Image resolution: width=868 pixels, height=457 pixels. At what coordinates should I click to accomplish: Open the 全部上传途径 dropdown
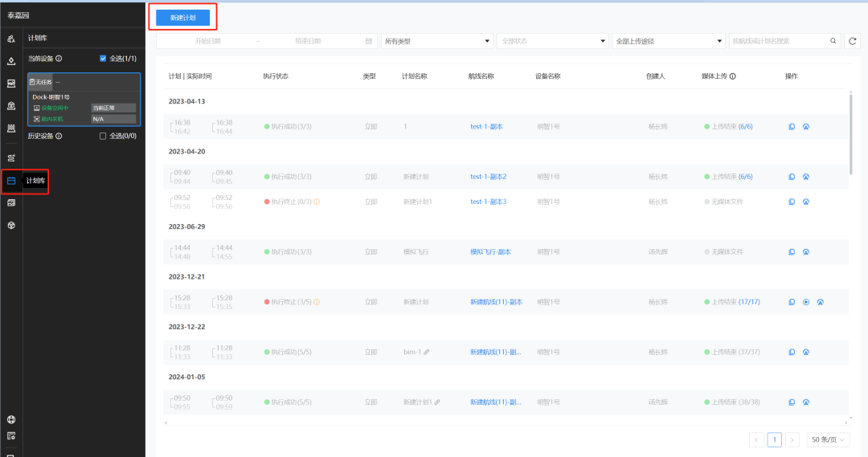tap(668, 41)
